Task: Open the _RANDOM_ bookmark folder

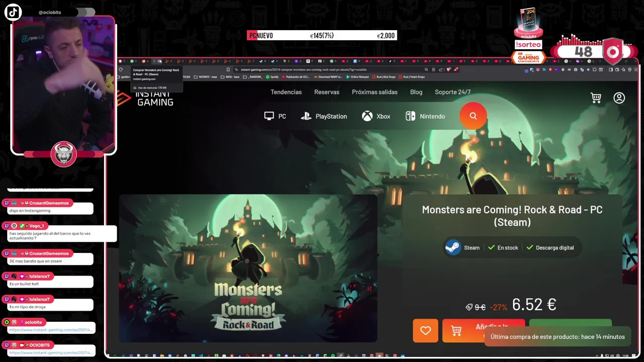Action: pyautogui.click(x=253, y=77)
